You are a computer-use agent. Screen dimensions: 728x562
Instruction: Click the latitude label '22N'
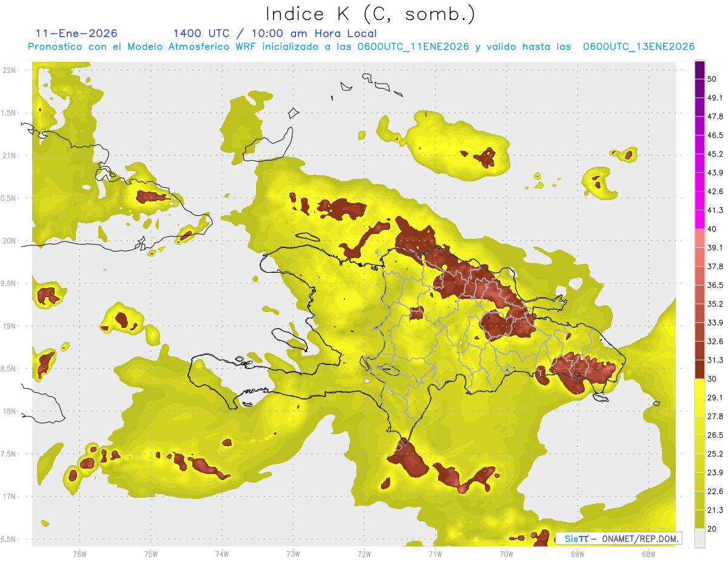tap(9, 70)
